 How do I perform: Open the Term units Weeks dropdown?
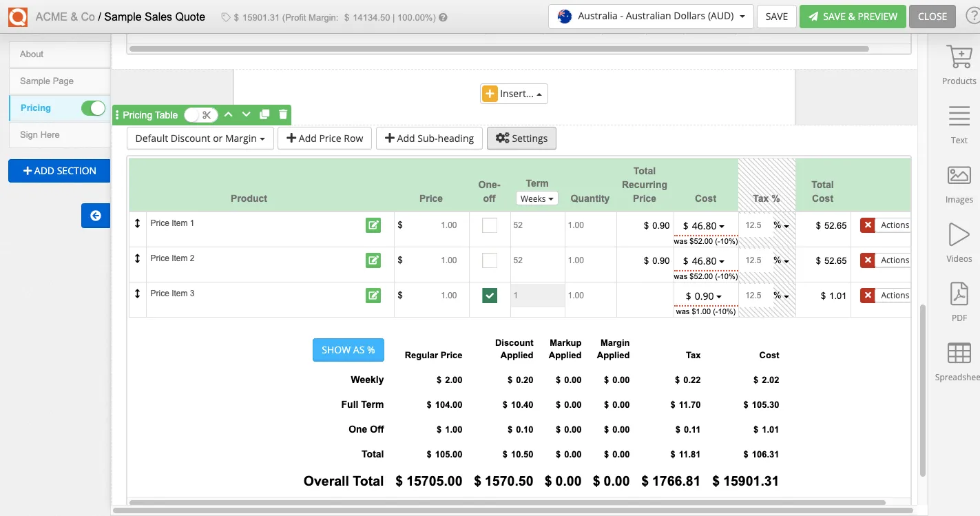536,198
